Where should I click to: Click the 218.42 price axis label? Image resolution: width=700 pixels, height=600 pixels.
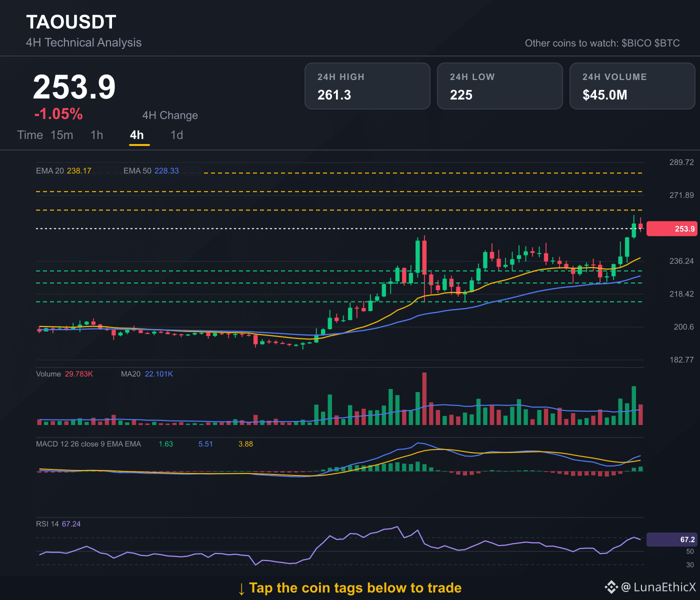pos(681,294)
